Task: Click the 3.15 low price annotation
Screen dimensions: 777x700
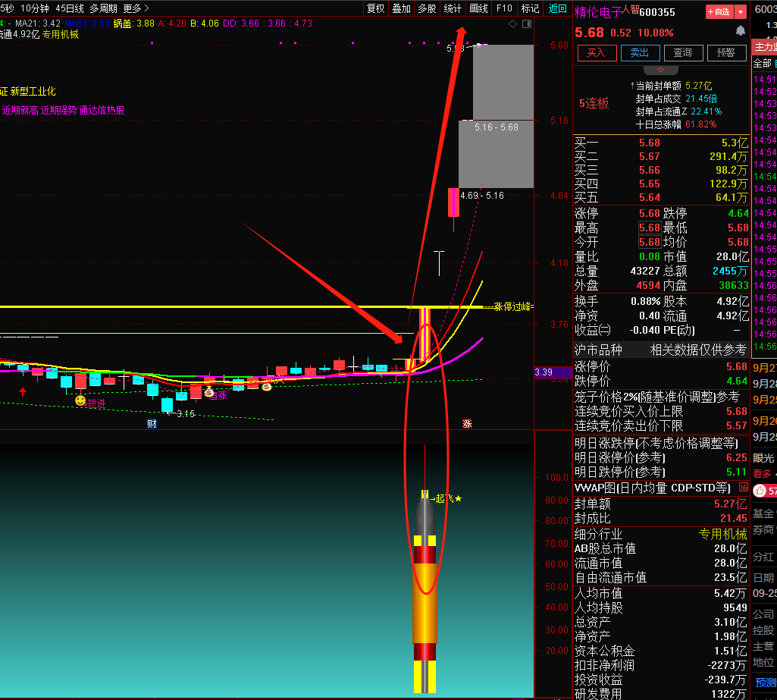Action: pyautogui.click(x=185, y=413)
